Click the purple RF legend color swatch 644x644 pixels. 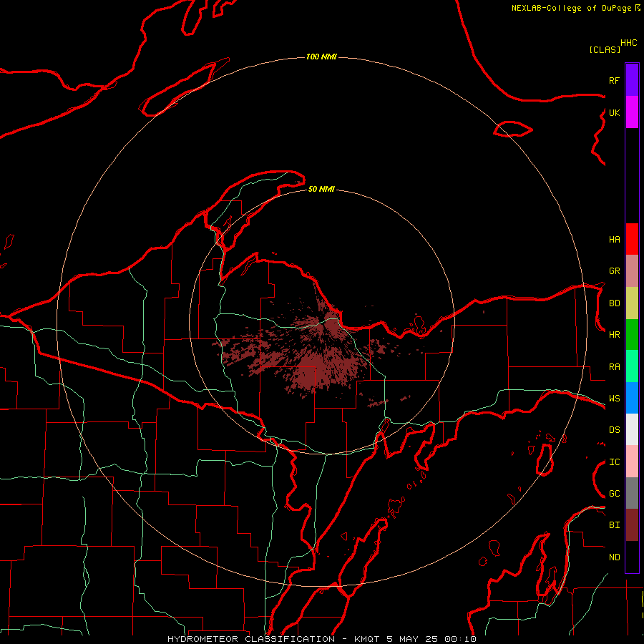632,80
